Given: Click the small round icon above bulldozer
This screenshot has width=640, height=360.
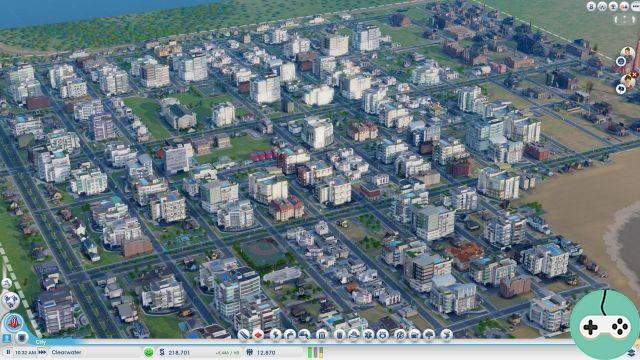Looking at the screenshot, I should [7, 283].
